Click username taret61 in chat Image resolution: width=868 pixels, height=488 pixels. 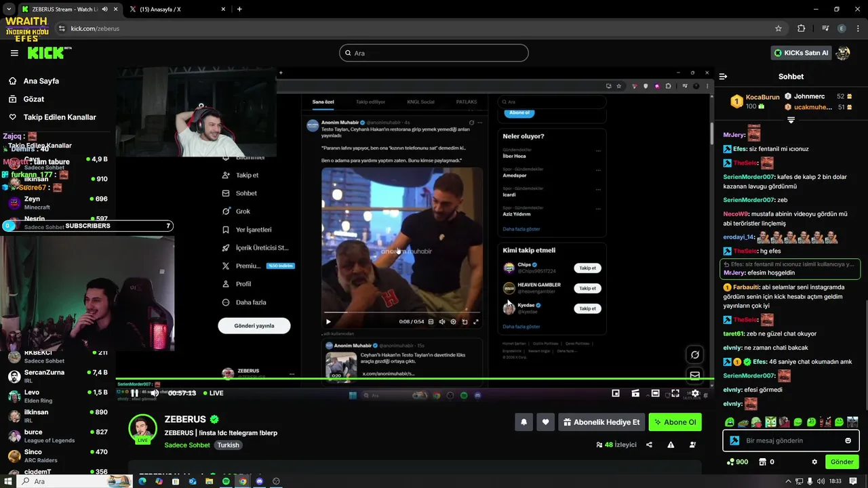734,333
